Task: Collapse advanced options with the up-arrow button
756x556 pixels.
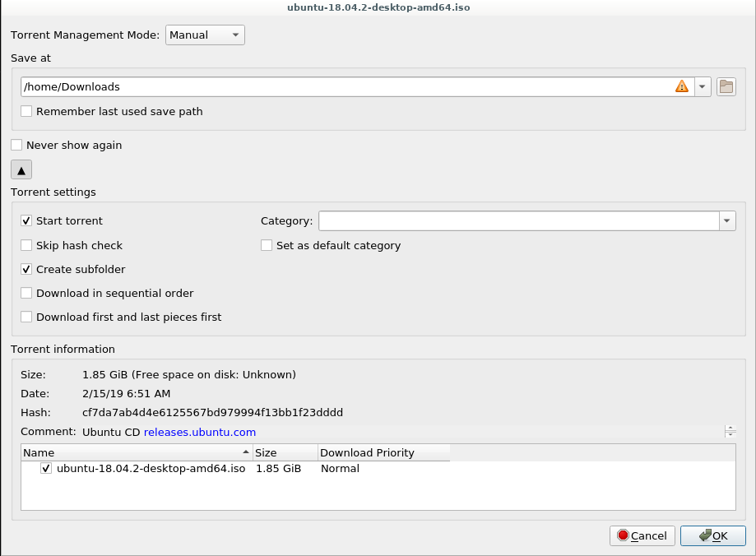Action: click(x=21, y=169)
